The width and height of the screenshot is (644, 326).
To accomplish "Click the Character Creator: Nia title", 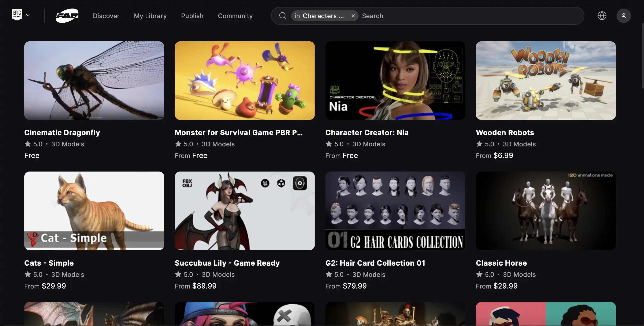I will (367, 132).
